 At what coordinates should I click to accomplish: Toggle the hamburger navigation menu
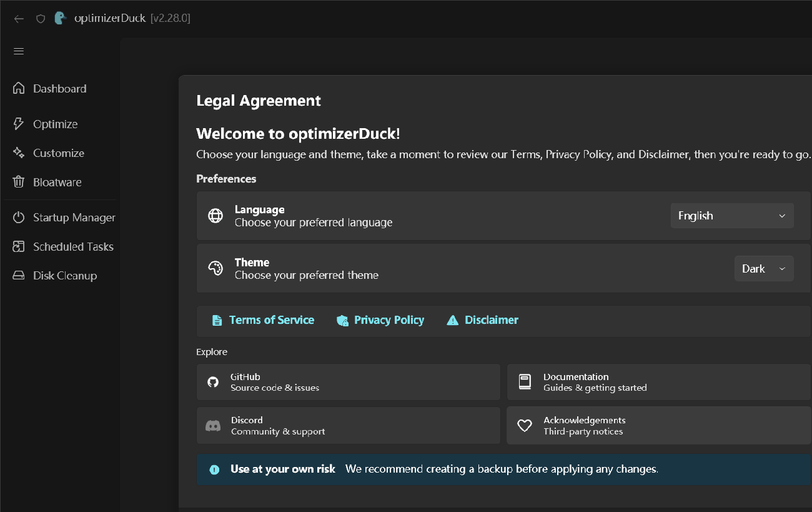click(x=19, y=51)
